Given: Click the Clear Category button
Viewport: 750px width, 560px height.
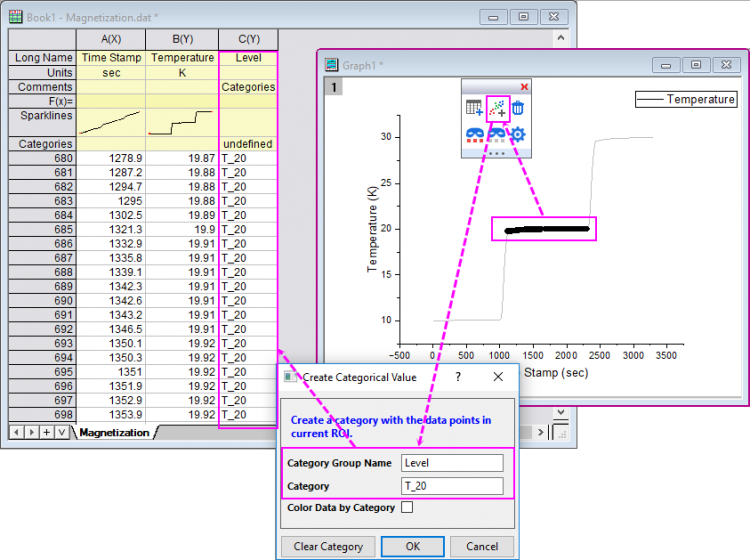Looking at the screenshot, I should click(328, 546).
